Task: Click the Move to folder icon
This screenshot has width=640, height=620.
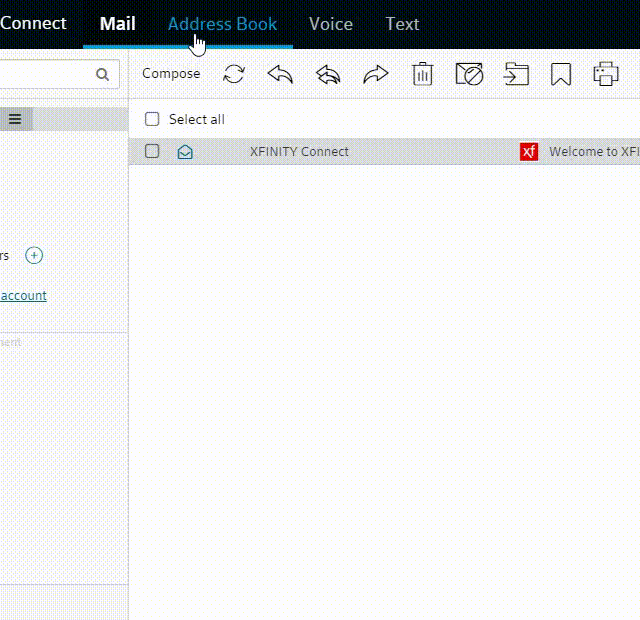Action: click(516, 74)
